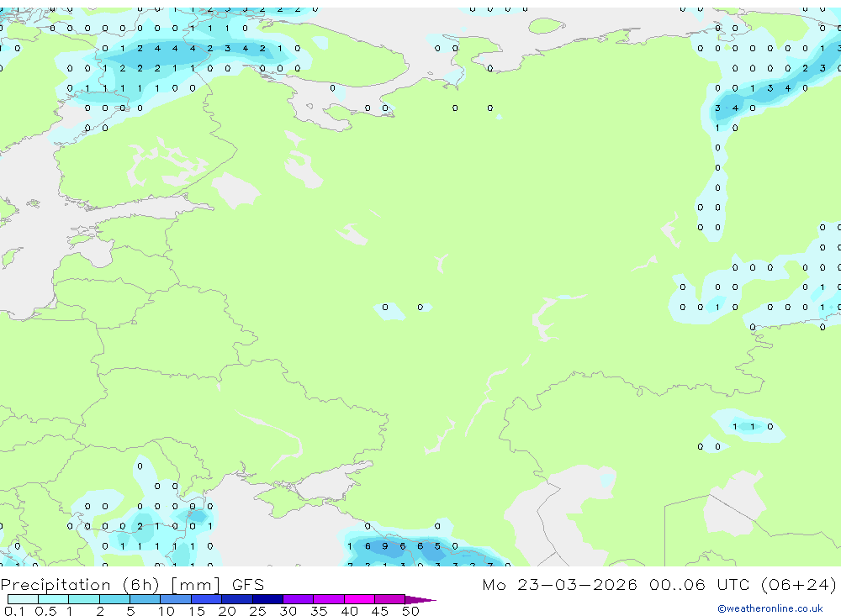Click the 'Precipitation (6h) [mm]' title text
Image resolution: width=841 pixels, height=616 pixels.
pos(110,585)
